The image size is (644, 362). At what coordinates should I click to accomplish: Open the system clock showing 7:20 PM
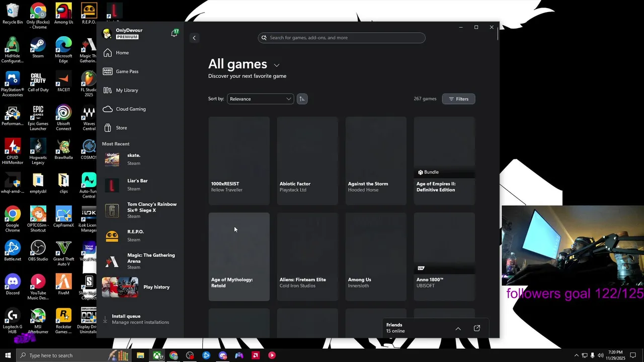click(x=615, y=355)
